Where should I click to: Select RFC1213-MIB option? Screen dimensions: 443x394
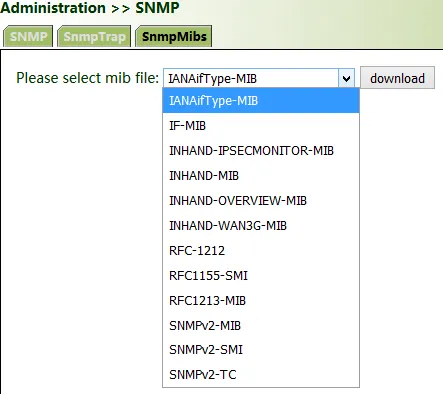click(x=261, y=301)
